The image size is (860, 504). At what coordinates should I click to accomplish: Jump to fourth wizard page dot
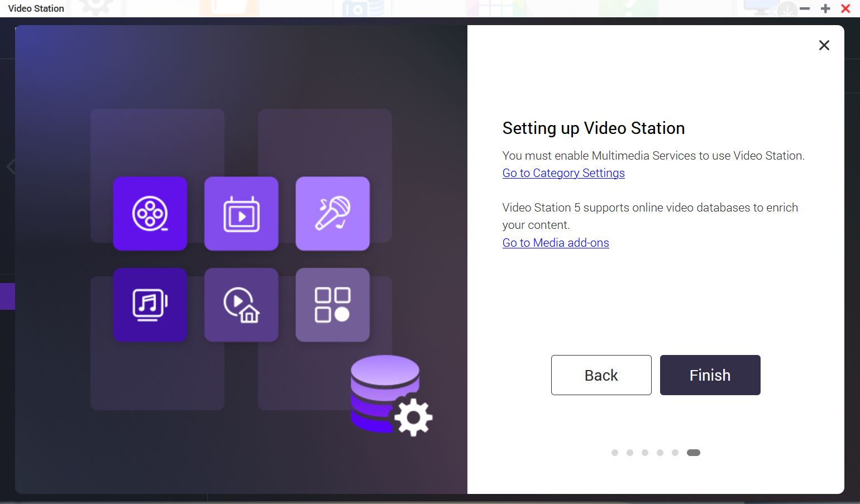tap(660, 453)
